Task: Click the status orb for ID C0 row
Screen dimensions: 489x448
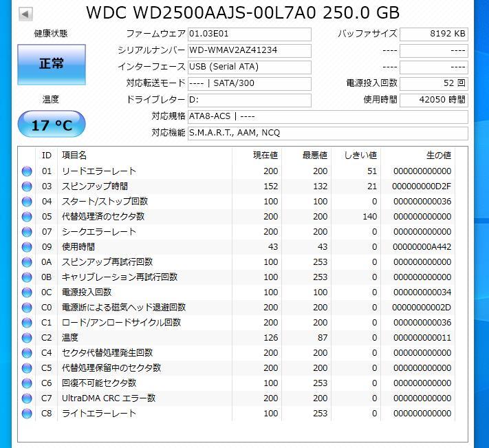Action: [27, 308]
